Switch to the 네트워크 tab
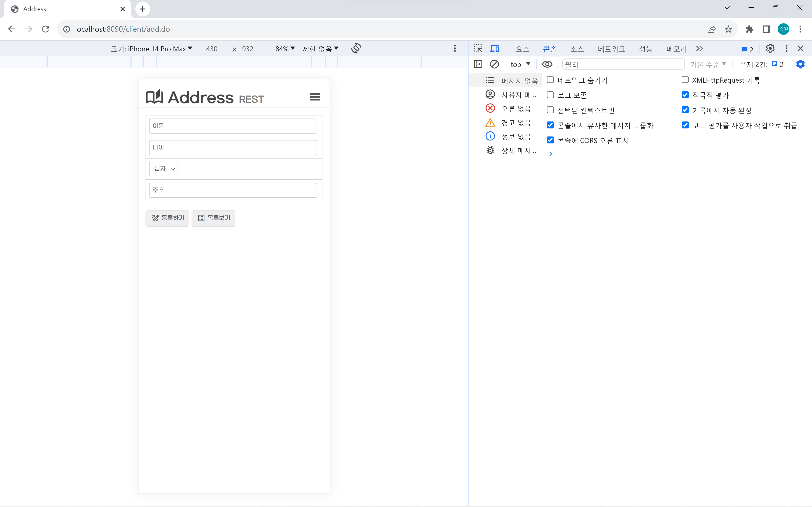 point(611,49)
